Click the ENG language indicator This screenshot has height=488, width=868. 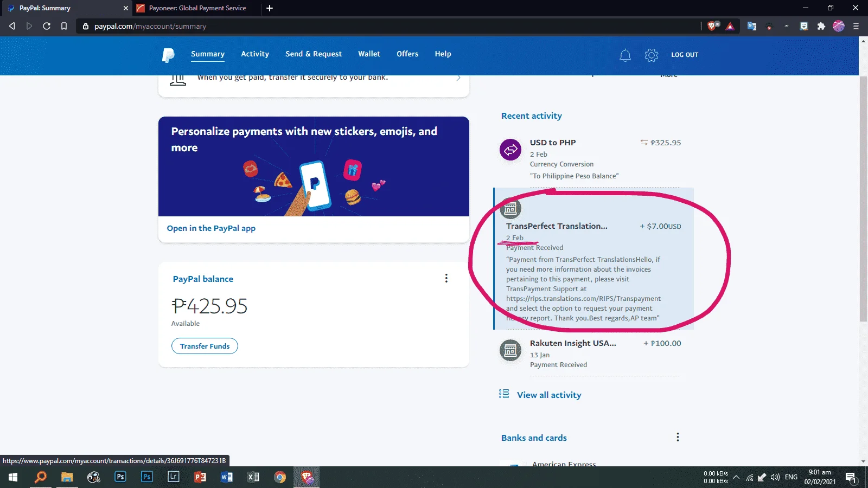[x=791, y=477]
